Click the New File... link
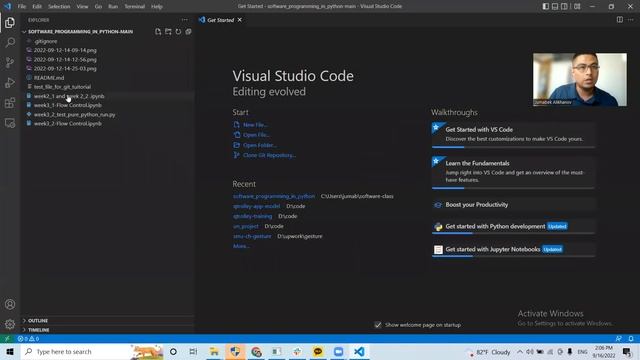Viewport: 640px width, 360px height. [x=255, y=125]
